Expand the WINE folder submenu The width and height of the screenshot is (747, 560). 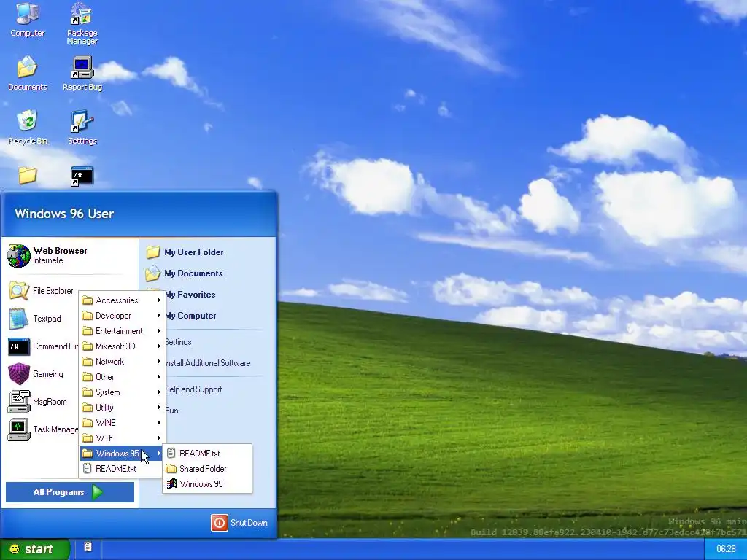[x=122, y=423]
